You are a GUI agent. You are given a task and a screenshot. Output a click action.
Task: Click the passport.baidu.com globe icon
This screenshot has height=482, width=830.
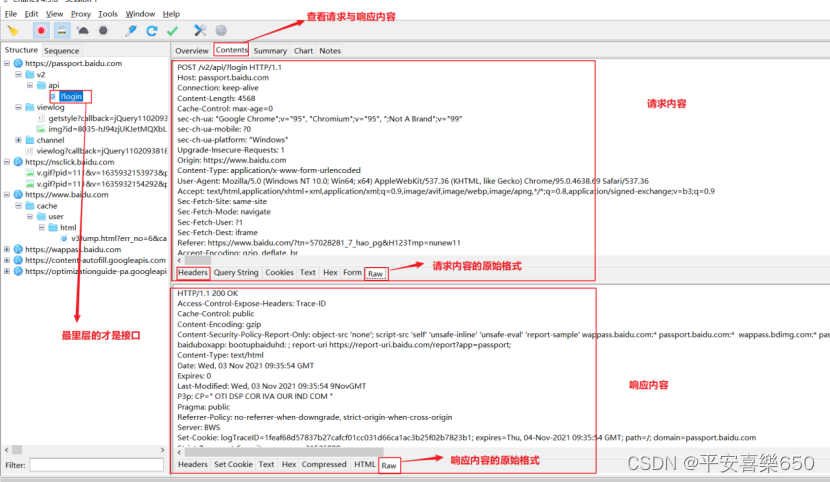18,63
